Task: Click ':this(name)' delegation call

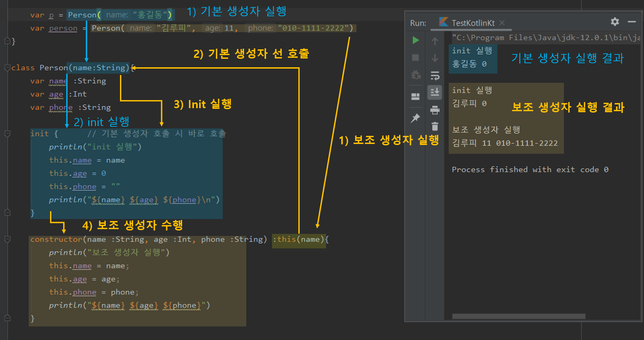Action: click(x=299, y=239)
